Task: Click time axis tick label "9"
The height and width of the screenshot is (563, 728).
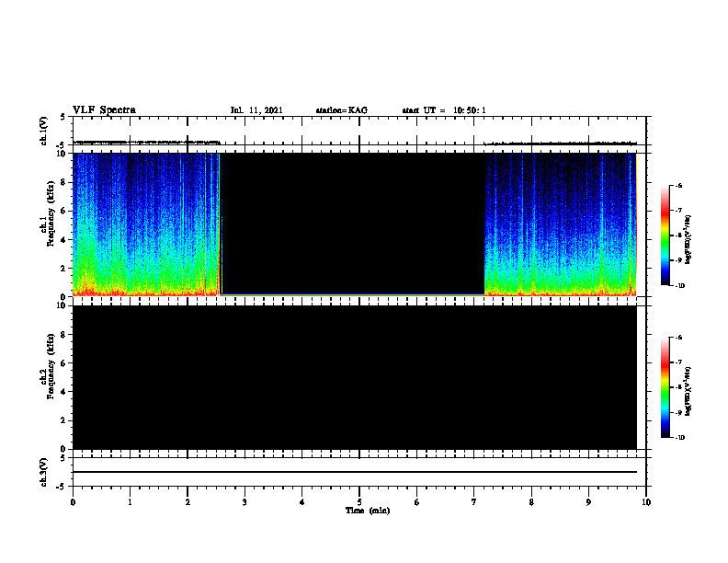Action: point(588,502)
